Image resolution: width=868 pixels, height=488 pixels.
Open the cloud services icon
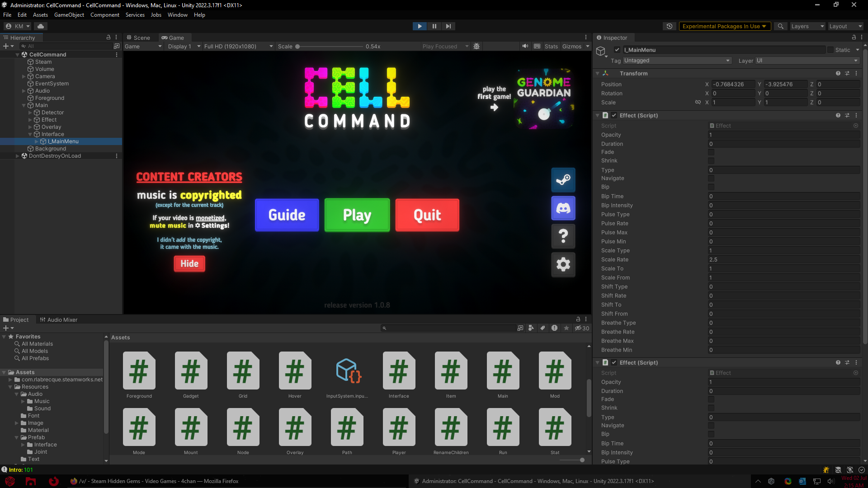41,26
